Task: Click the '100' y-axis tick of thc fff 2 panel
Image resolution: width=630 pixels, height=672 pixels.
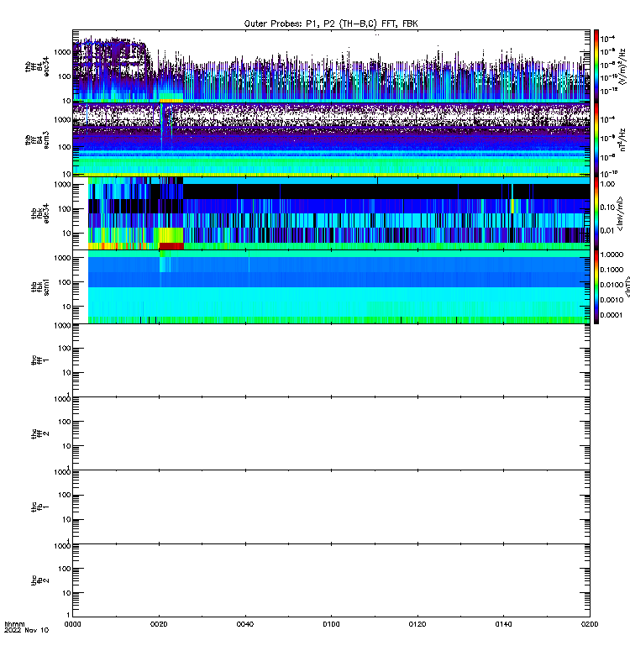Action: coord(65,422)
